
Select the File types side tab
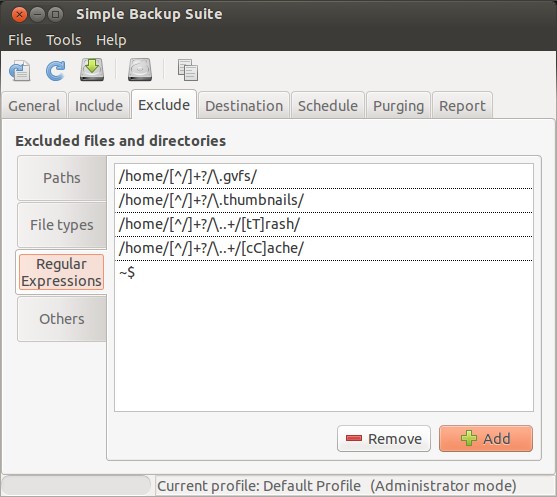[x=62, y=225]
